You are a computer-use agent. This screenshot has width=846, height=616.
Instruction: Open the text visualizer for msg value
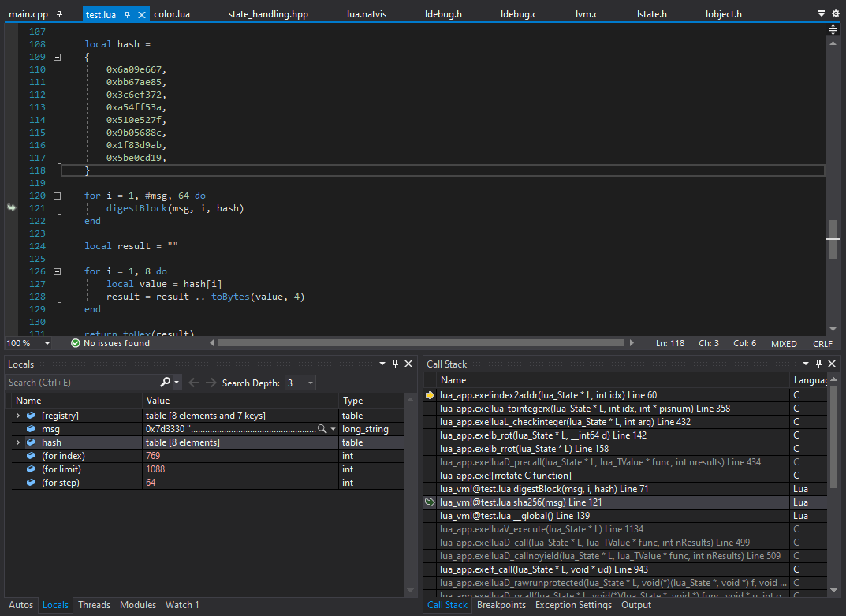click(x=322, y=429)
